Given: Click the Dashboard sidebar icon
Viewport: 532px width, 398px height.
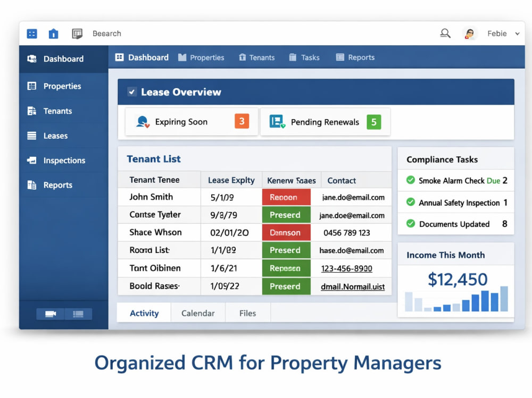Looking at the screenshot, I should click(32, 58).
